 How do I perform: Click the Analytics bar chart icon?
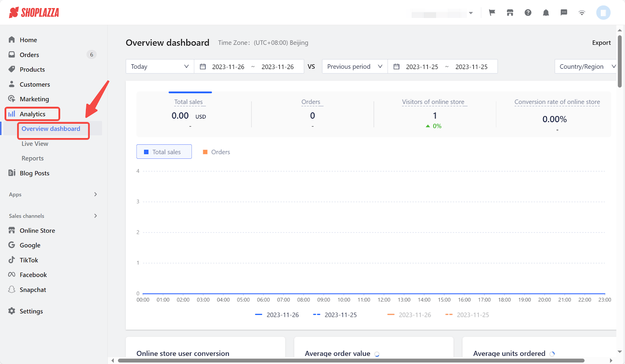tap(12, 114)
